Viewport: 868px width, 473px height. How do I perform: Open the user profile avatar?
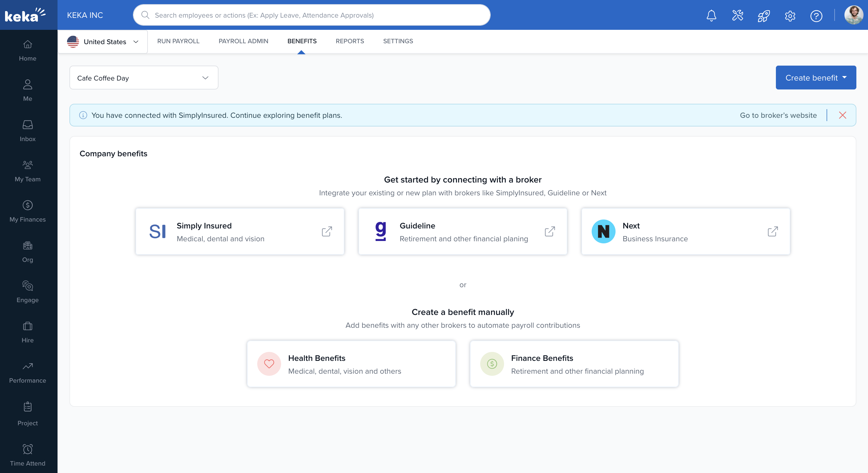coord(853,15)
